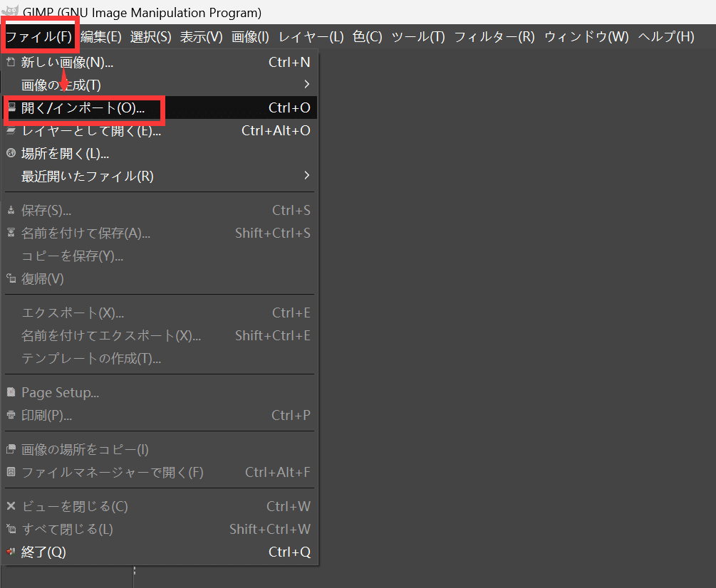
Task: Choose ファイルマネージャーで開く(F) menu entry
Action: click(160, 473)
